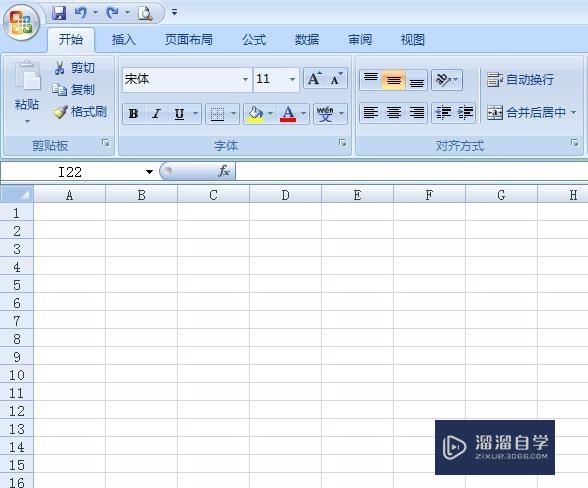Expand 合并后居中 merge options arrow
The image size is (588, 488).
point(573,112)
